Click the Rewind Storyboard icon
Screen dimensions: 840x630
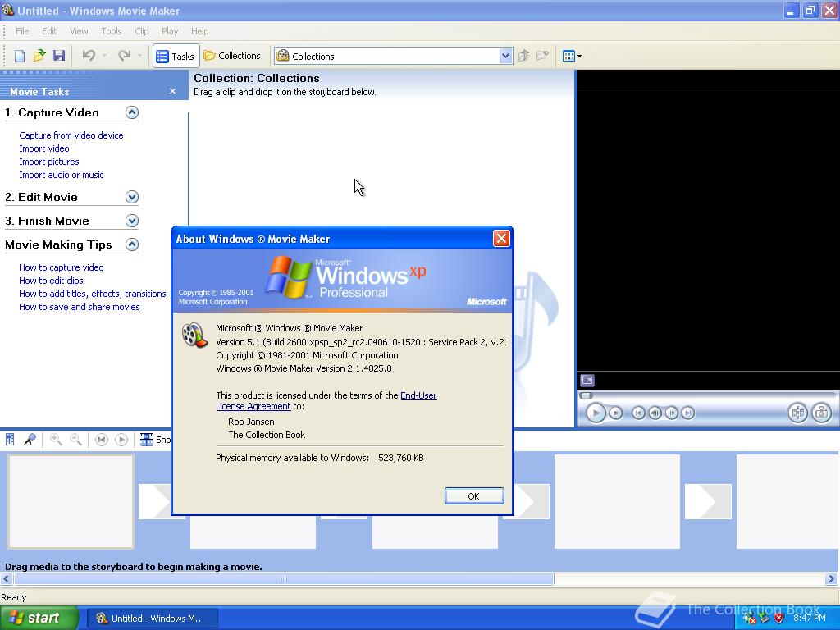pos(101,440)
